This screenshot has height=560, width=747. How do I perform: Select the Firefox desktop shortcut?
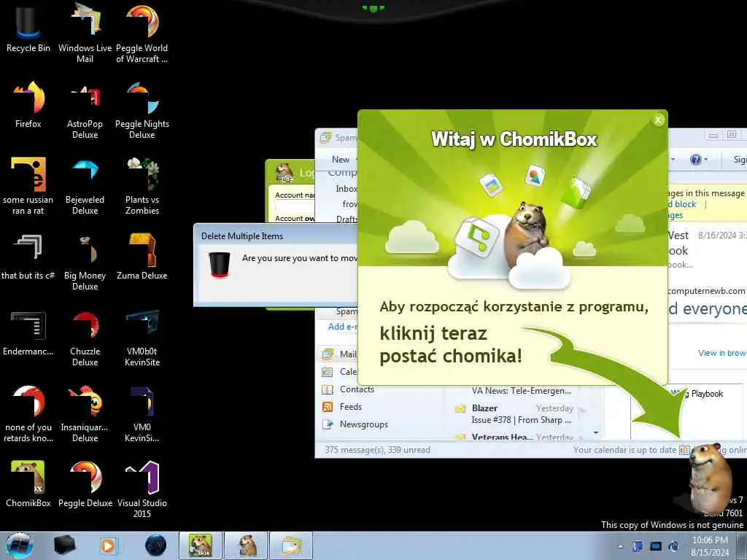(x=28, y=105)
